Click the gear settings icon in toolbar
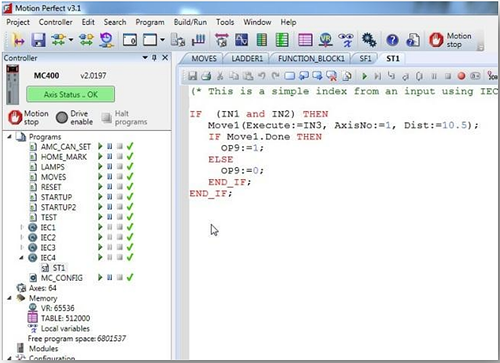 (x=369, y=40)
